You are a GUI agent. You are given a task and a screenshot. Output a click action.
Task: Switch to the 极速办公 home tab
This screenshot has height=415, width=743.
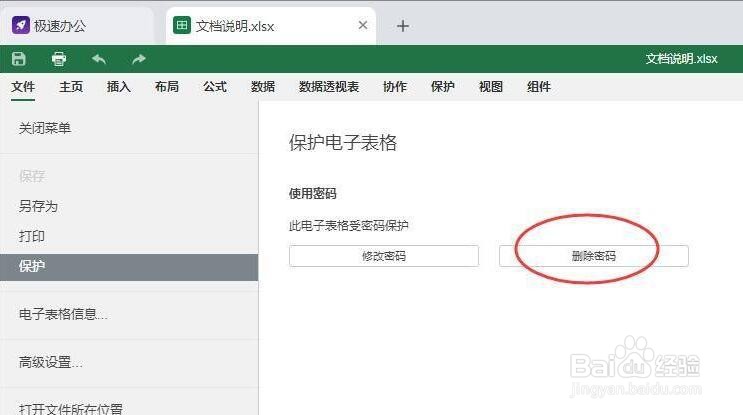77,26
